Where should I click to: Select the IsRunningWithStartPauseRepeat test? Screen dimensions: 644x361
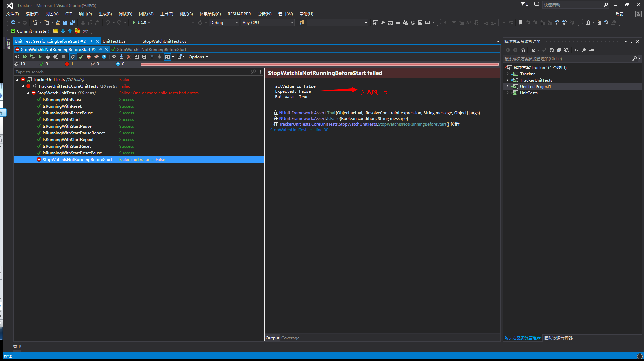pyautogui.click(x=73, y=133)
